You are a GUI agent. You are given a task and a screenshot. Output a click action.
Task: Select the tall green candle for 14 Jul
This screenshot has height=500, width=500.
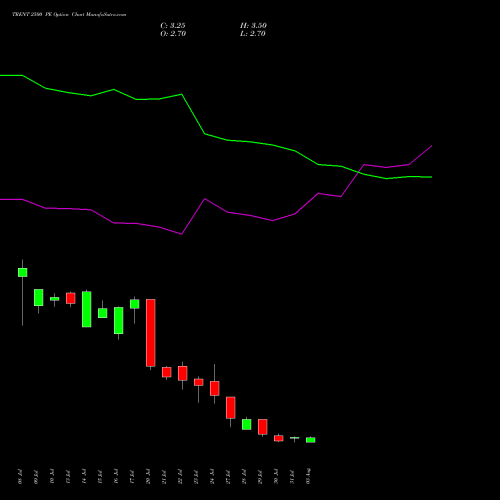pos(87,309)
